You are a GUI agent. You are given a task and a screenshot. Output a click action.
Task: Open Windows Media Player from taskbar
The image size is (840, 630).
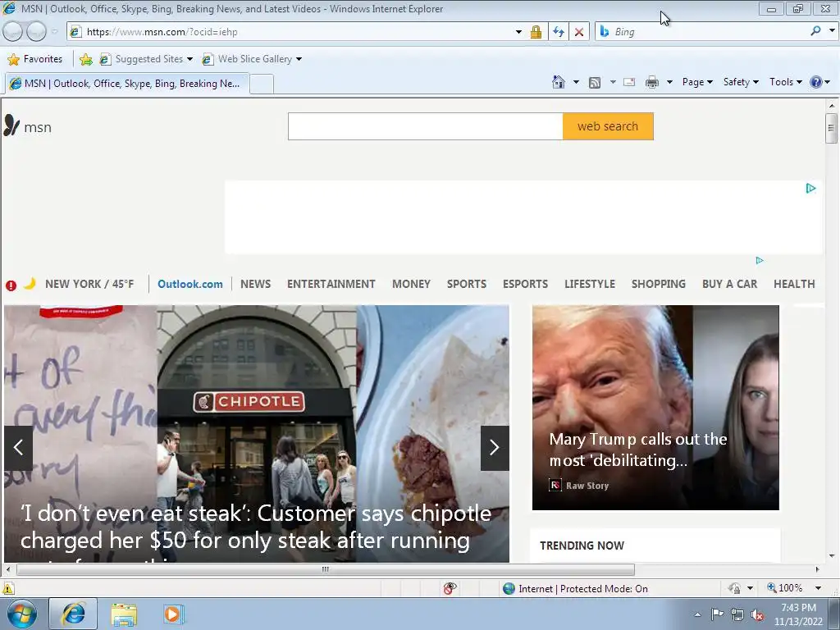coord(172,614)
